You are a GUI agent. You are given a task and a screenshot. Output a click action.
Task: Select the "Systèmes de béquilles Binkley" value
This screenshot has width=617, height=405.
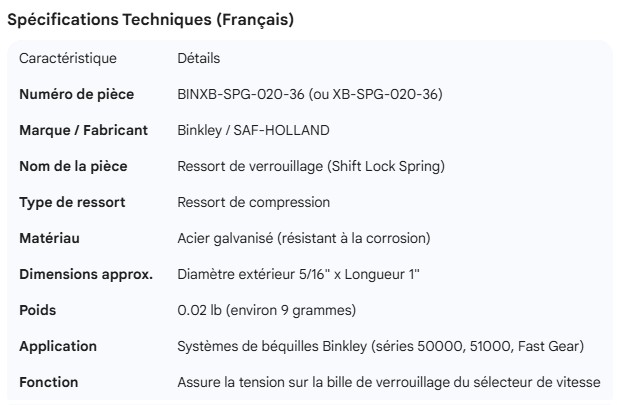coord(380,346)
